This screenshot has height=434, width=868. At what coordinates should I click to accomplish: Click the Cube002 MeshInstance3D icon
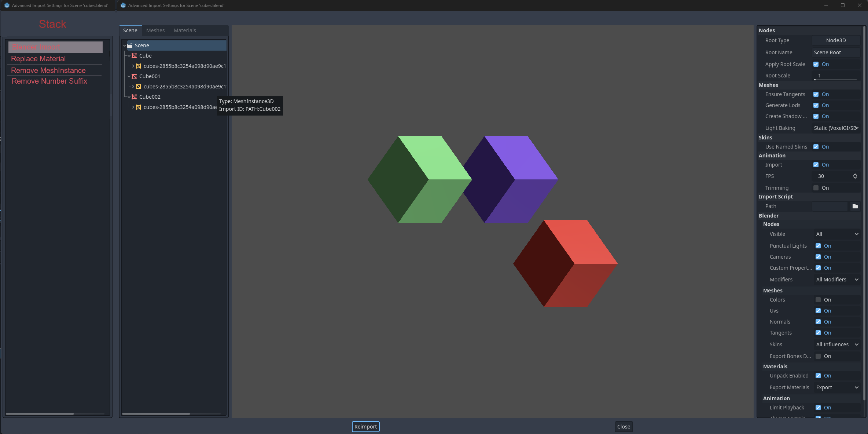134,97
